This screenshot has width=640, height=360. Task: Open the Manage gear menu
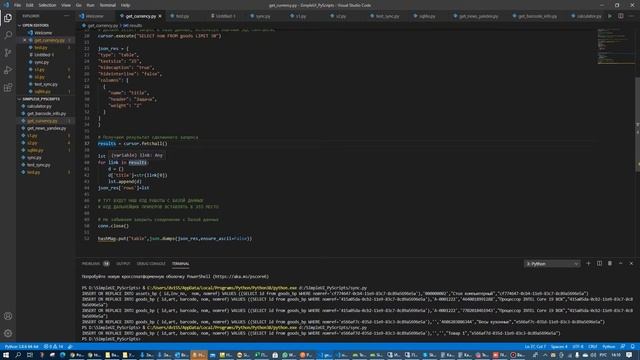[8, 333]
